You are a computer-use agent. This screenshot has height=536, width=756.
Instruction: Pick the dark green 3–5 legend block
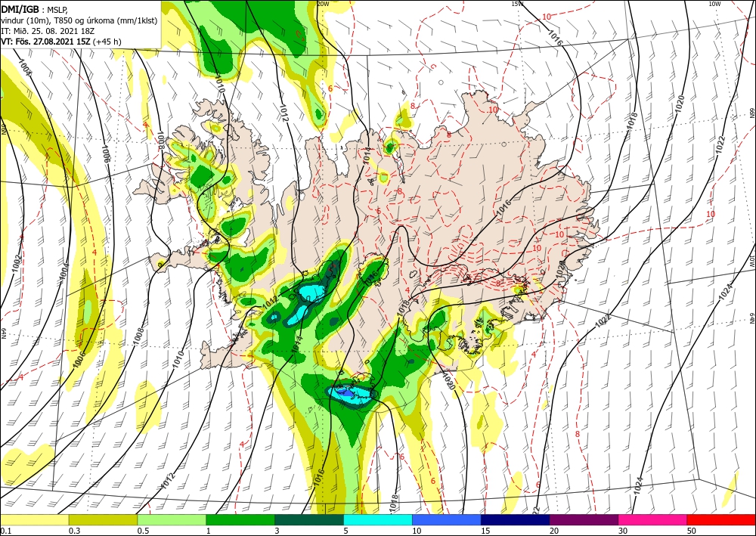(309, 519)
